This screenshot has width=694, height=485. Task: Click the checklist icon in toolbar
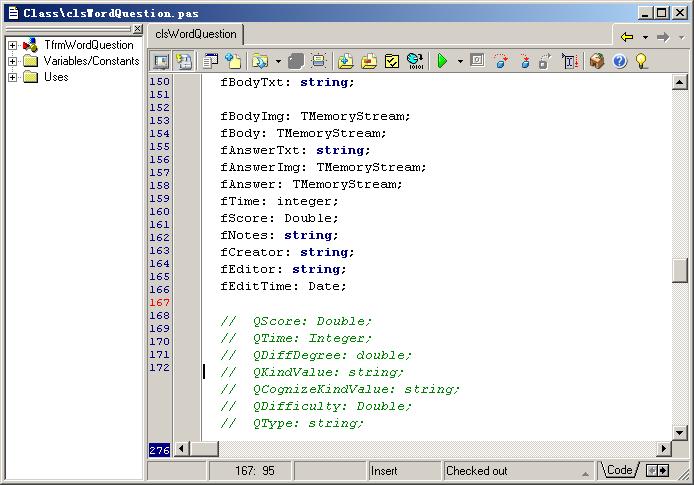click(392, 62)
